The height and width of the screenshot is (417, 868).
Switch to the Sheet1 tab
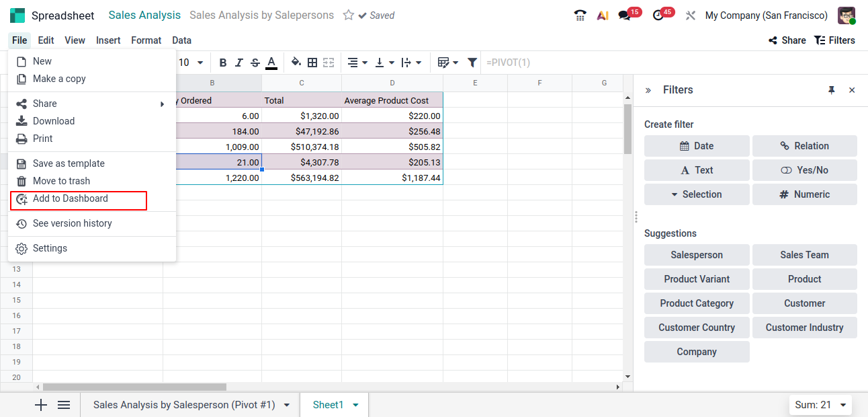(328, 405)
